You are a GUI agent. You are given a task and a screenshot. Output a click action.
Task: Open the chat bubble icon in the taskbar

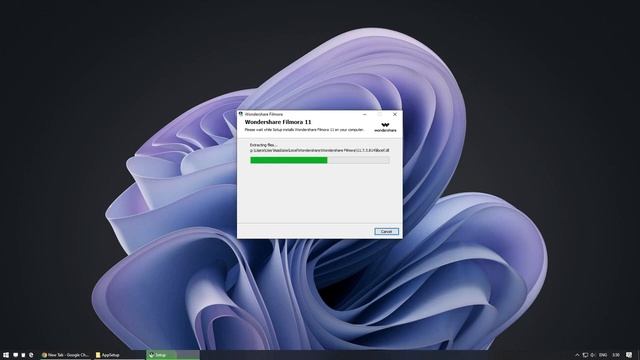point(15,355)
